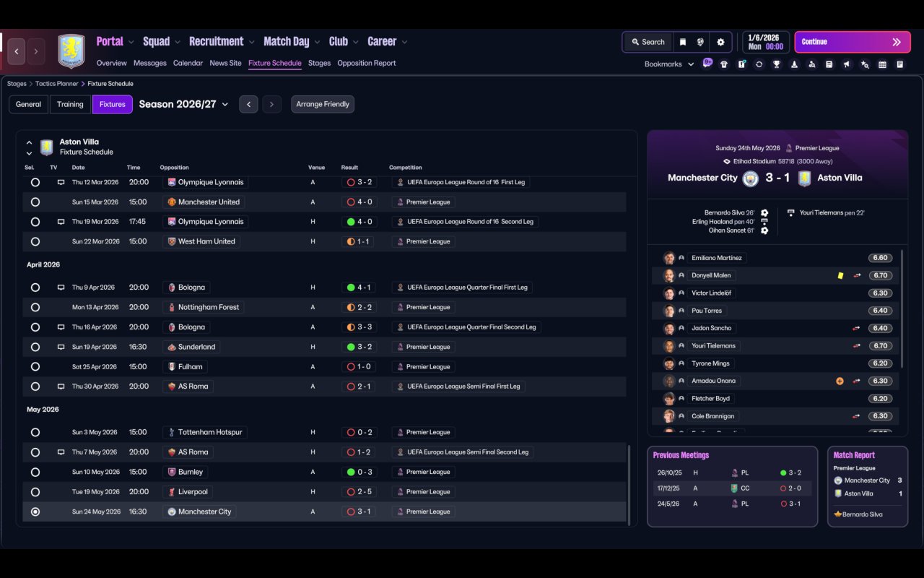Open the world globe icon in the top bar
This screenshot has width=924, height=578.
pyautogui.click(x=700, y=42)
